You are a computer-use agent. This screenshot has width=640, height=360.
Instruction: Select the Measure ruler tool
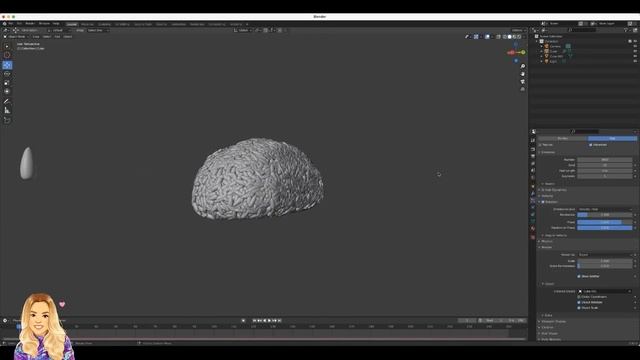(7, 111)
